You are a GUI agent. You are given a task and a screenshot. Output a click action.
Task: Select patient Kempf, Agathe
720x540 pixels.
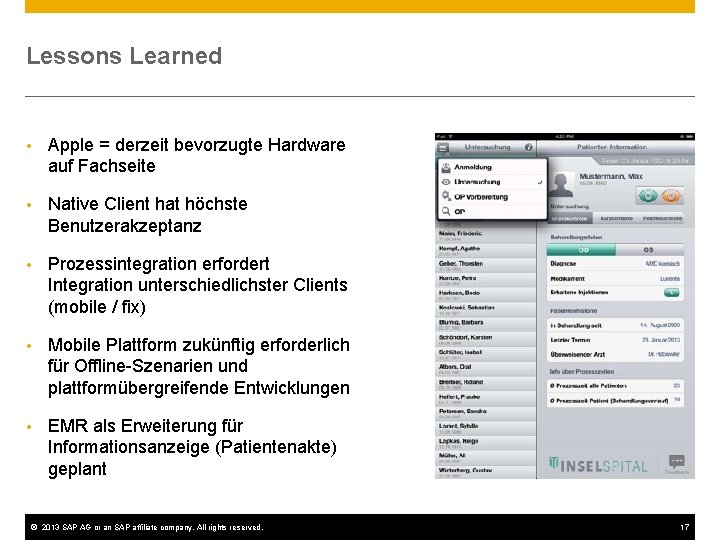[x=485, y=250]
